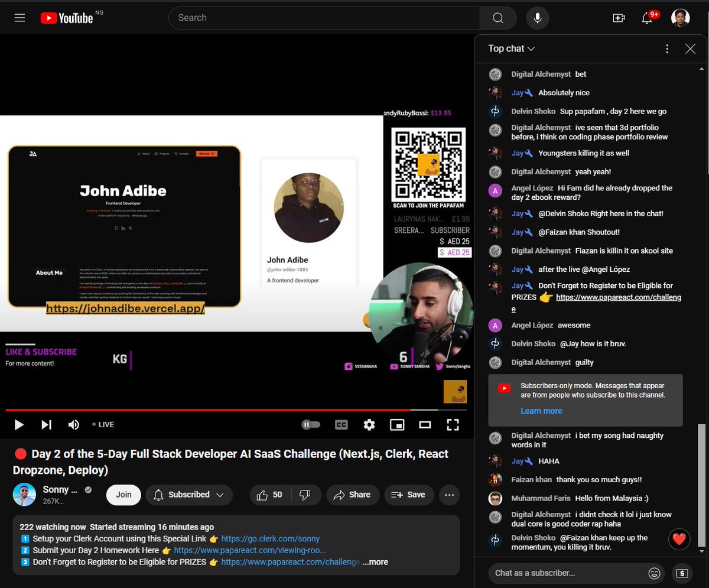Expand the video description with more

pos(374,562)
